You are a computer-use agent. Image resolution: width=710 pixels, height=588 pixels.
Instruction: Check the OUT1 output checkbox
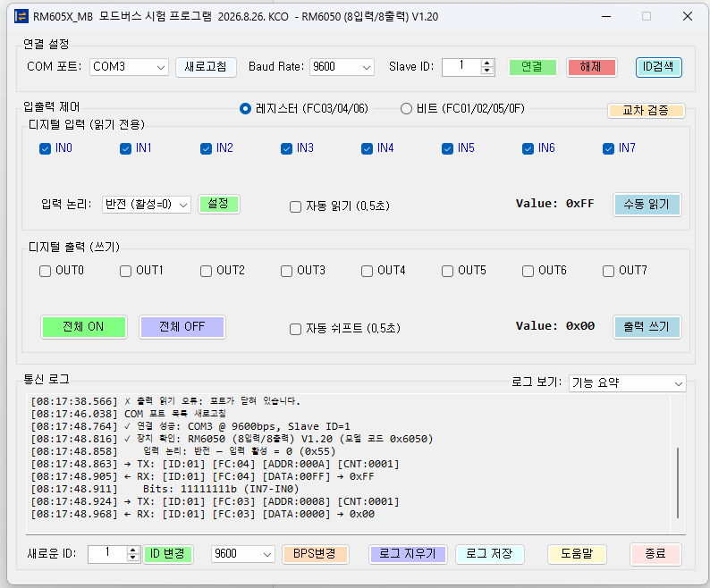click(125, 271)
